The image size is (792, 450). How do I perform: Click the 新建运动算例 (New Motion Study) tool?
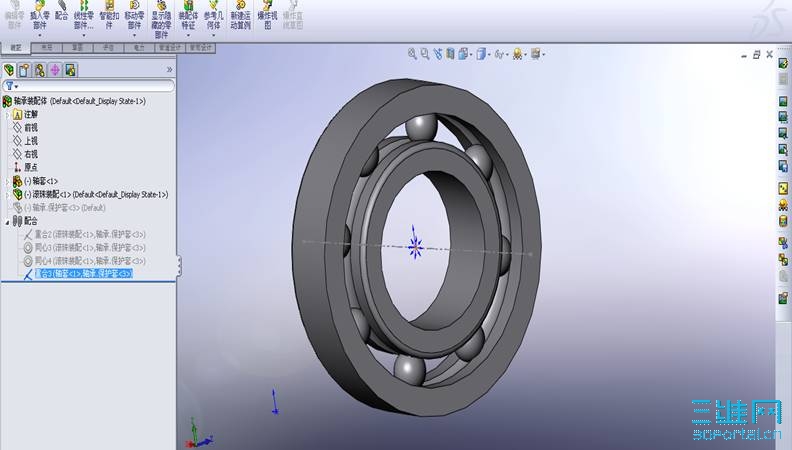240,15
